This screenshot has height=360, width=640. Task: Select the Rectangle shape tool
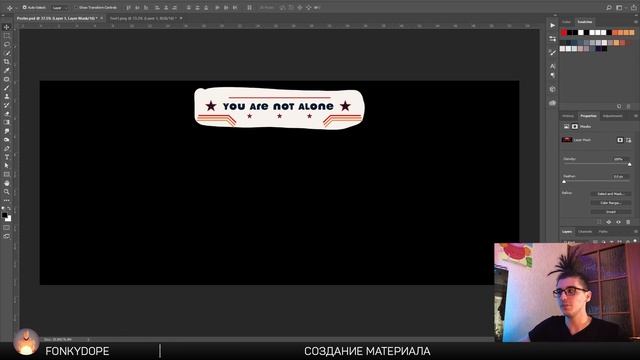click(x=7, y=174)
